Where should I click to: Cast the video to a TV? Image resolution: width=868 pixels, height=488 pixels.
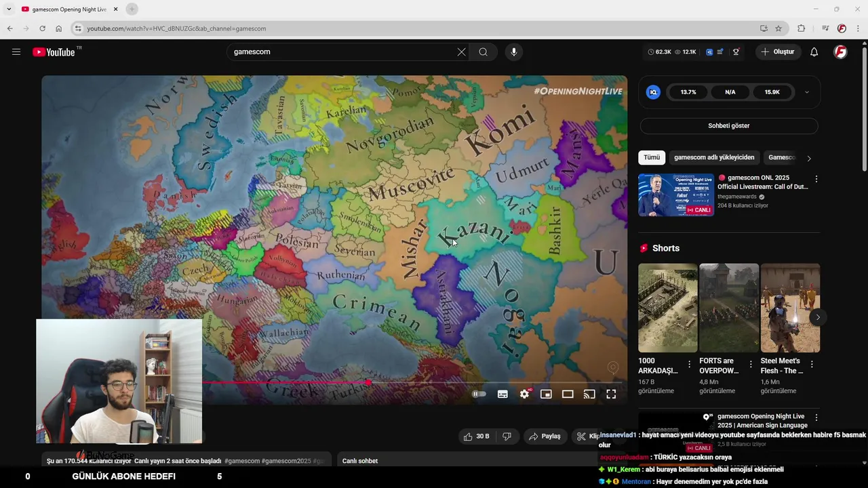coord(589,394)
